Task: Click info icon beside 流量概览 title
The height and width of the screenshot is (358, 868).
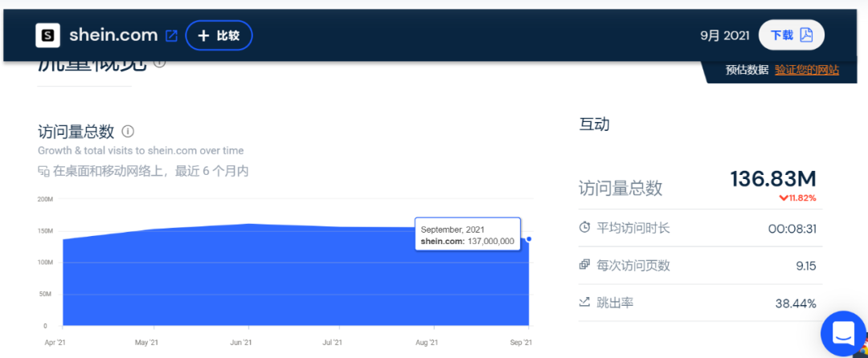Action: click(159, 63)
